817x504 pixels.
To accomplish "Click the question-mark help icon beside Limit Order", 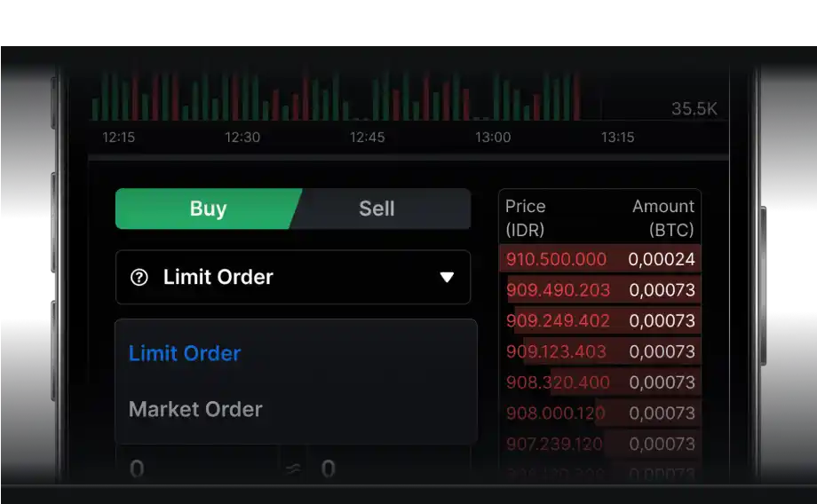I will pos(139,278).
